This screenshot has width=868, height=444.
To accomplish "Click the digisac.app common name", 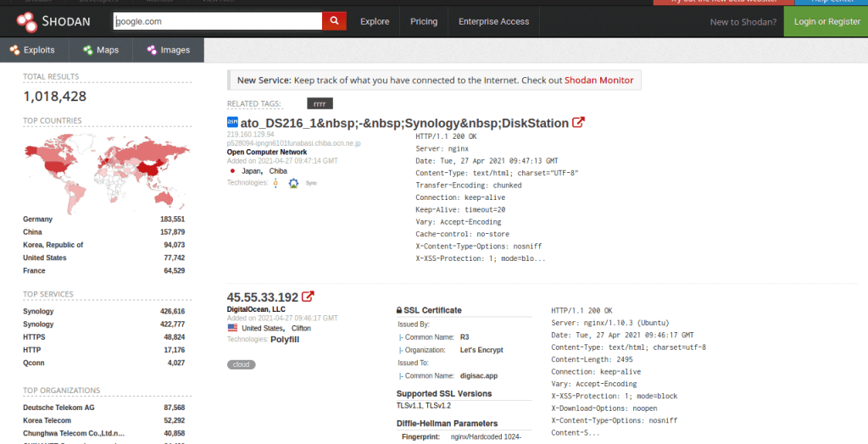I will click(479, 376).
